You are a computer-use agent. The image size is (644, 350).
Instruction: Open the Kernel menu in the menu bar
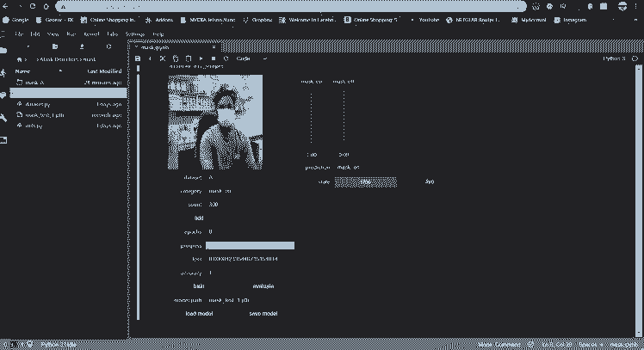click(x=90, y=34)
